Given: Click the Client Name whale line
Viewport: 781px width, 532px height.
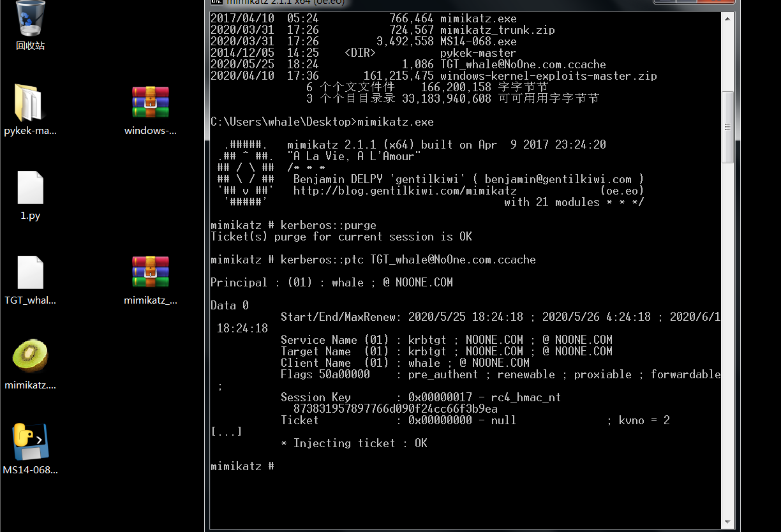Looking at the screenshot, I should pyautogui.click(x=405, y=363).
